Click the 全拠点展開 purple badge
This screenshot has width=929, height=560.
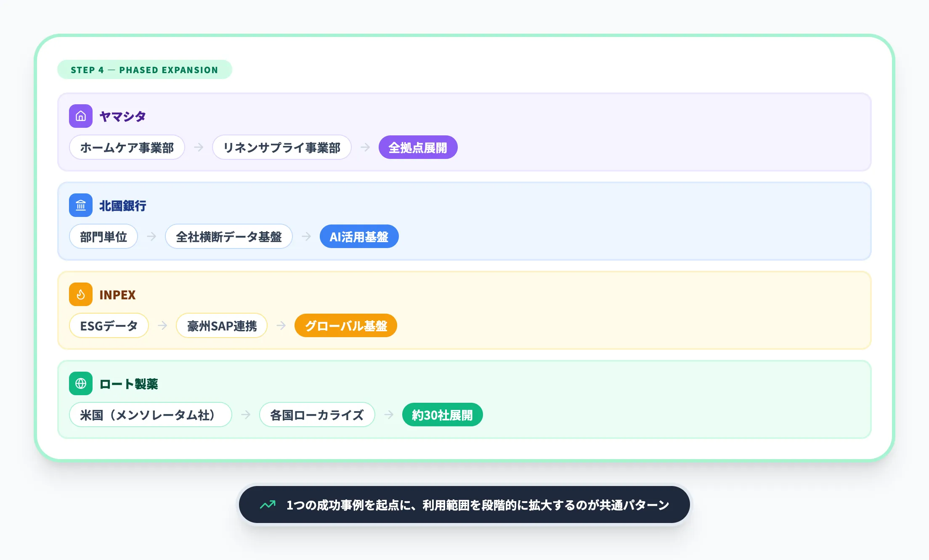(417, 147)
